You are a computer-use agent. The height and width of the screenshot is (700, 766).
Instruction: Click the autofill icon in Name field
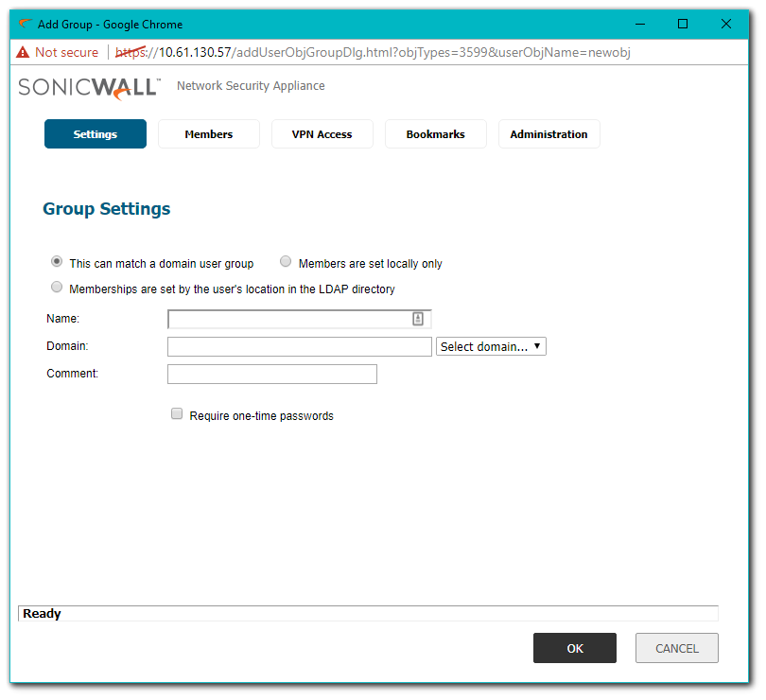[x=418, y=319]
